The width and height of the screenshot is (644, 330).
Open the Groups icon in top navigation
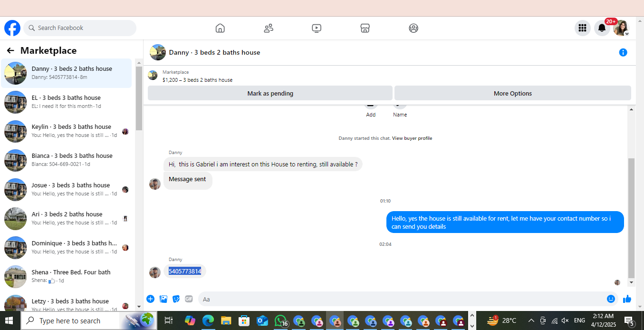pos(413,28)
